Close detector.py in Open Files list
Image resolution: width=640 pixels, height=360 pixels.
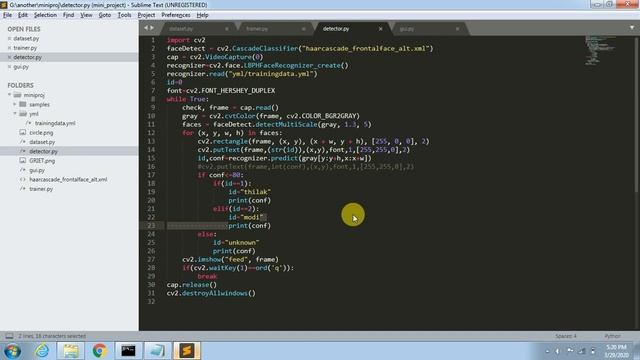click(x=9, y=57)
